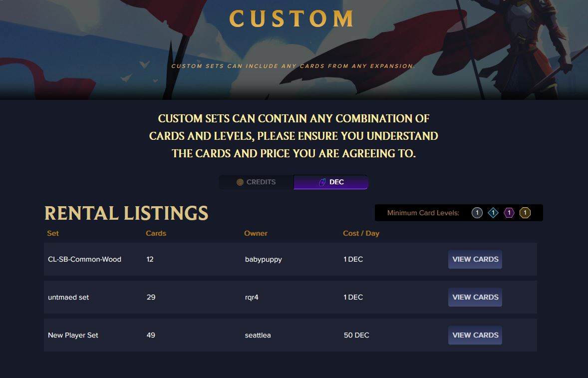
Task: View cards in CL-SB-Common-Wood set
Action: tap(475, 259)
